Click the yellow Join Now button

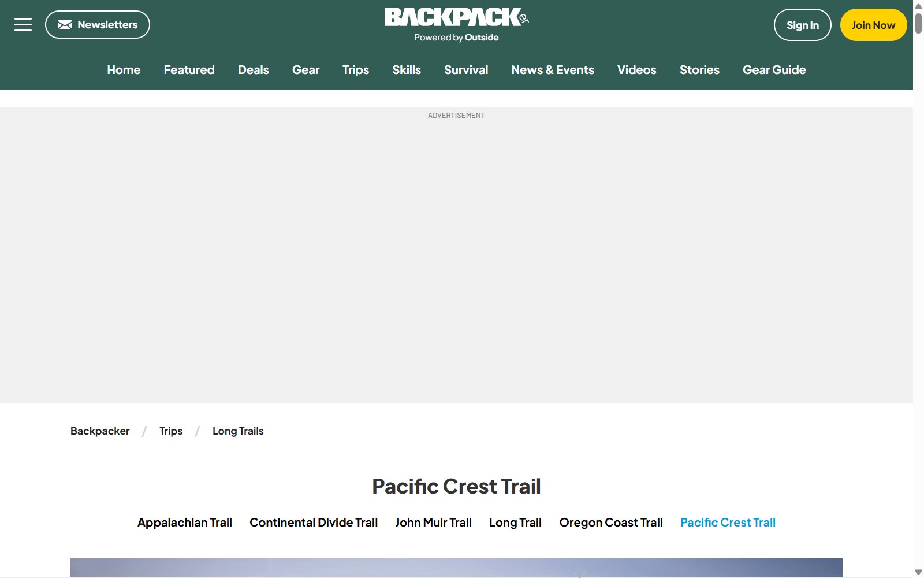873,25
